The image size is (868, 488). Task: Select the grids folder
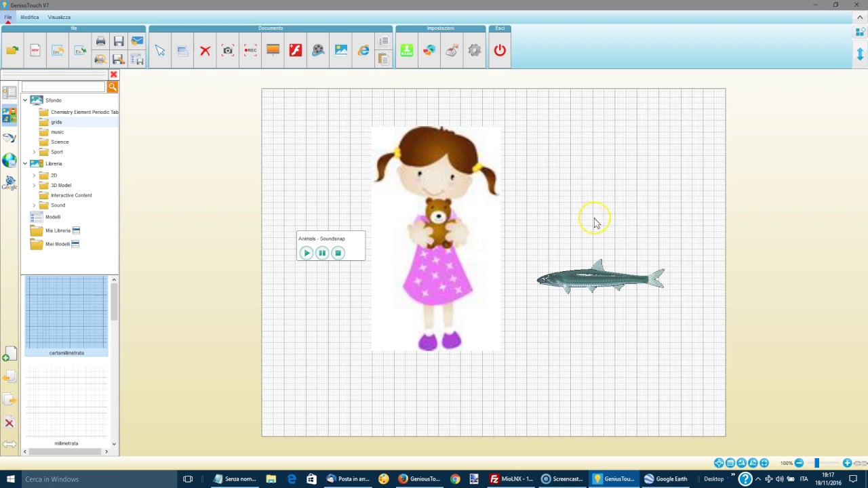coord(56,122)
